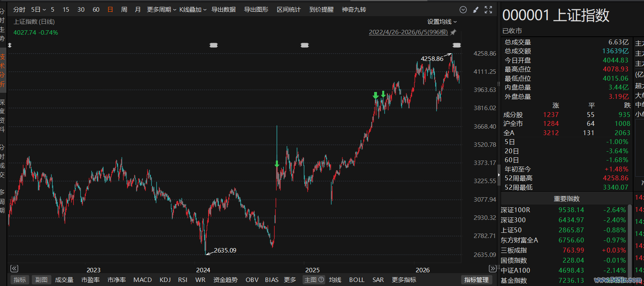
Task: Toggle BOLL overlay on main chart
Action: [x=357, y=280]
